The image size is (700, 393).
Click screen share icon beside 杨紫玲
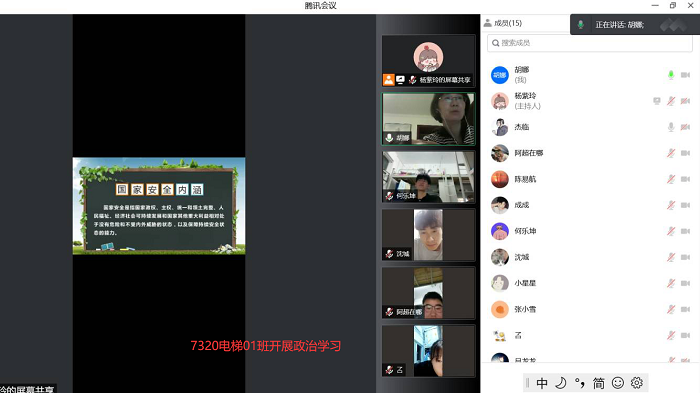coord(656,101)
